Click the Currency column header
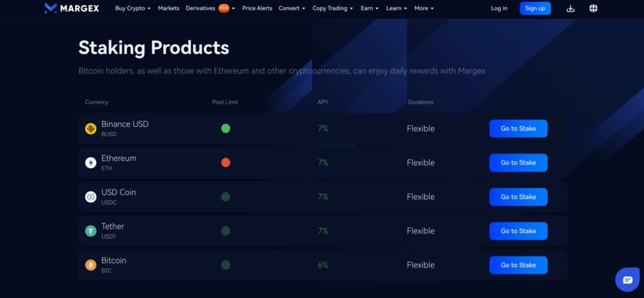This screenshot has width=644, height=298. pos(96,102)
